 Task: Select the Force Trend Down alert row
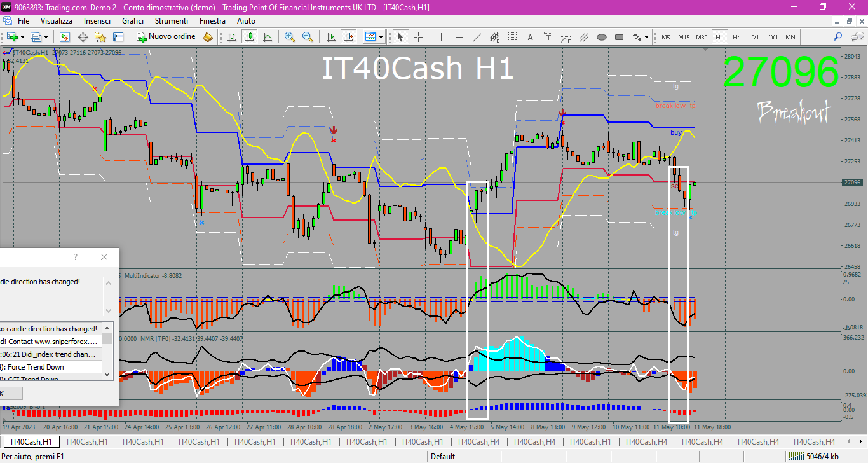(51, 367)
